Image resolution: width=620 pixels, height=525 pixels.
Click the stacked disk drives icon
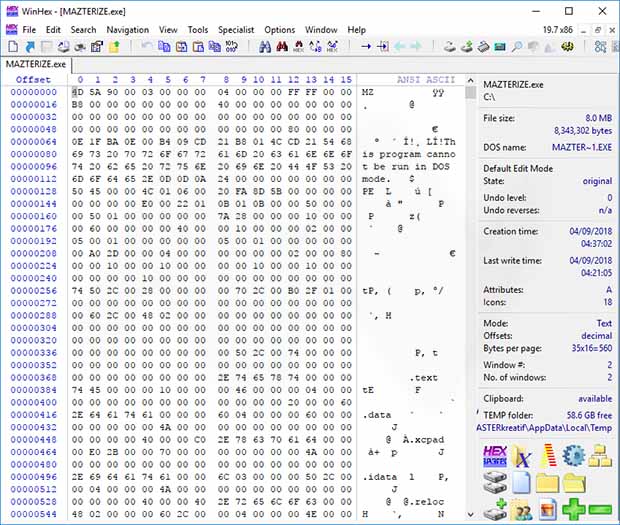pos(495,483)
